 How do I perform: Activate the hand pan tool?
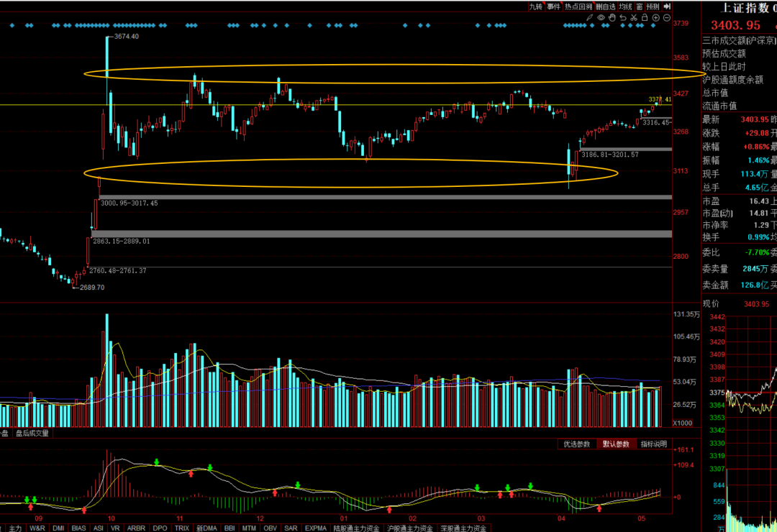pos(612,17)
